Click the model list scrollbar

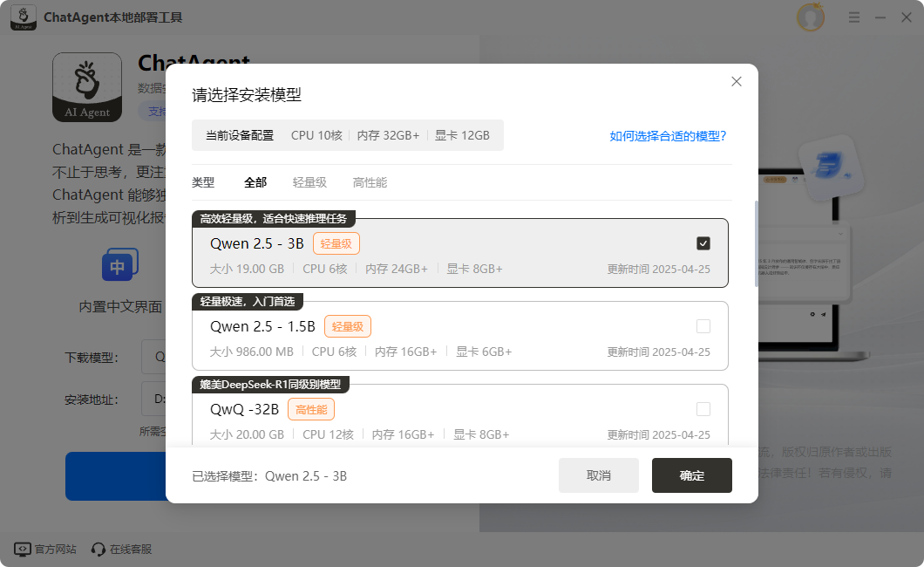click(756, 244)
